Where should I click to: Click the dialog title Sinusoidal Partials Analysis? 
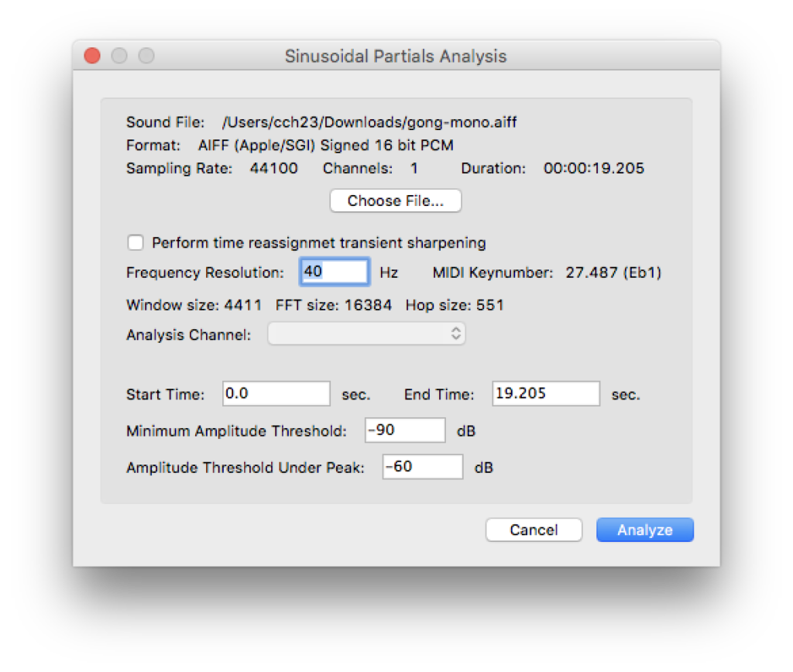396,56
